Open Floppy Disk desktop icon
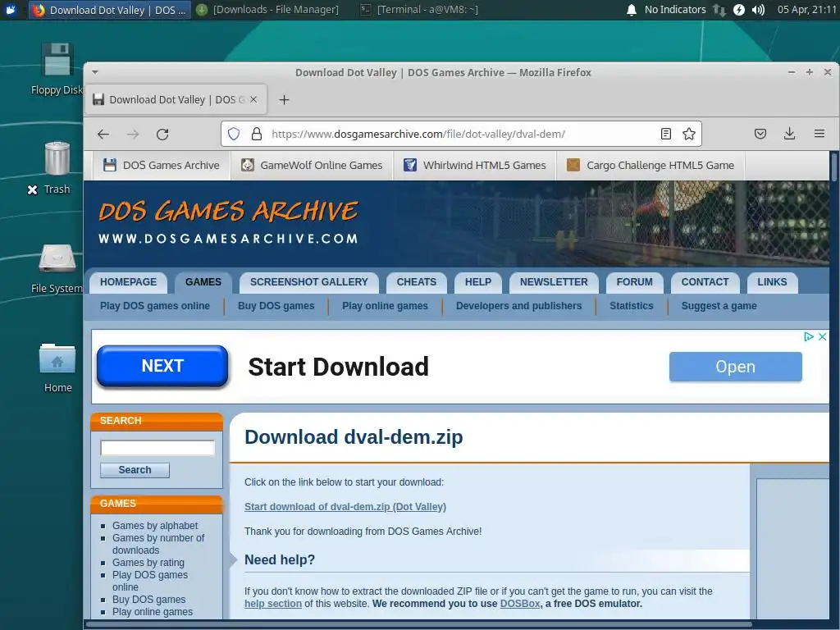The width and height of the screenshot is (840, 630). [x=57, y=69]
